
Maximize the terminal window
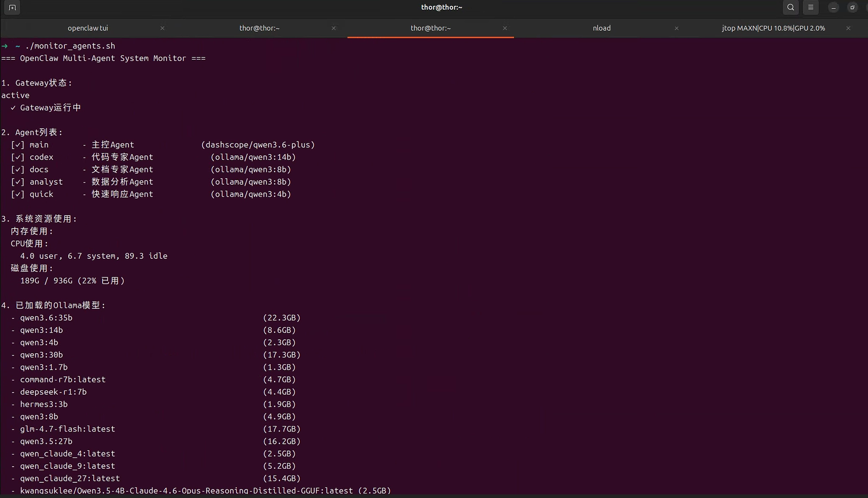[x=852, y=7]
